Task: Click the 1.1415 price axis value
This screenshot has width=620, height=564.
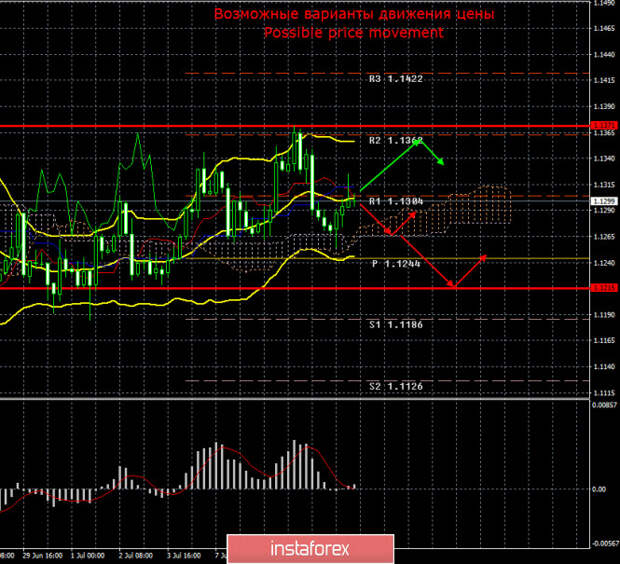Action: point(604,81)
